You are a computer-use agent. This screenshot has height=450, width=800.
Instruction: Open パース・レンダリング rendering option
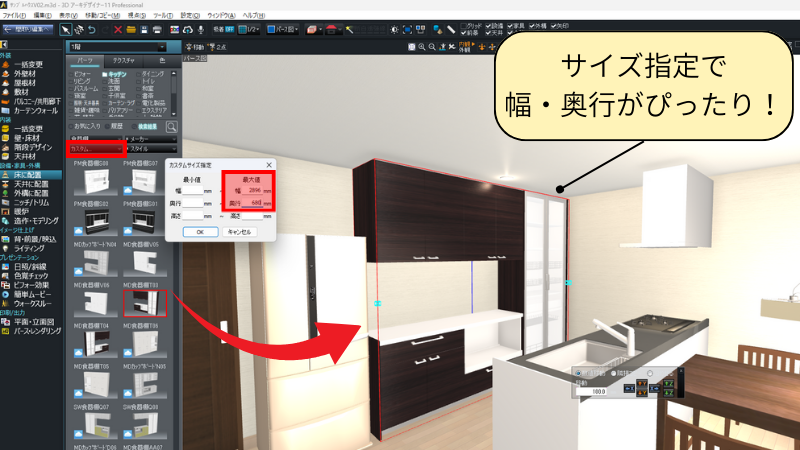pyautogui.click(x=37, y=331)
